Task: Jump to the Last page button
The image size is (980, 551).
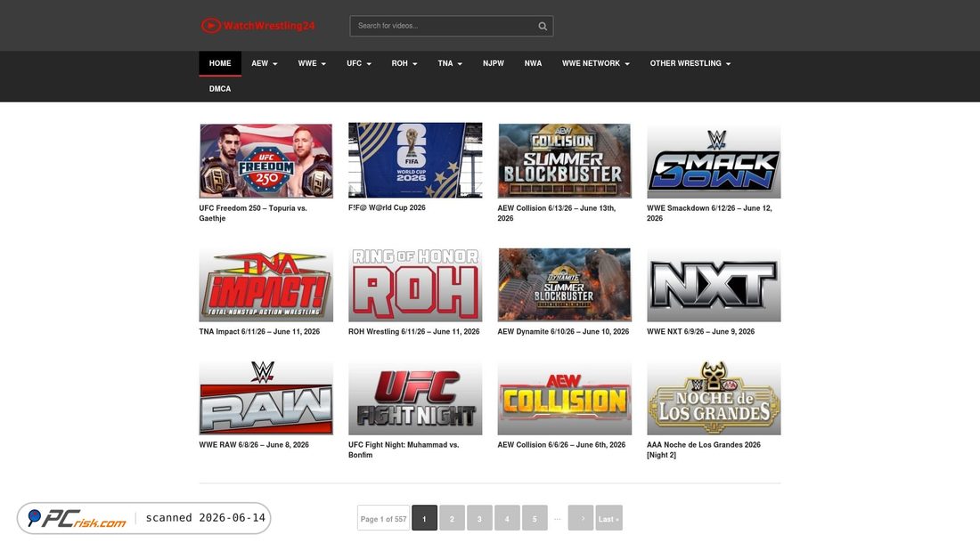Action: tap(608, 519)
